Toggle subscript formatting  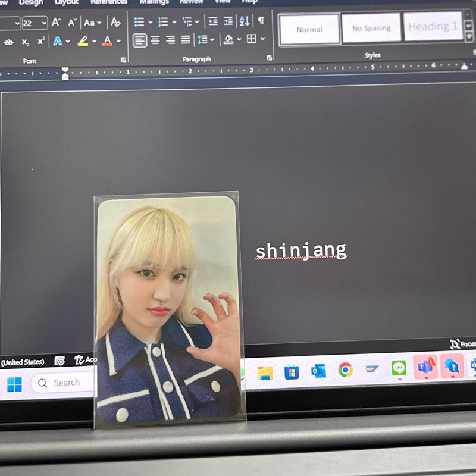[x=25, y=42]
